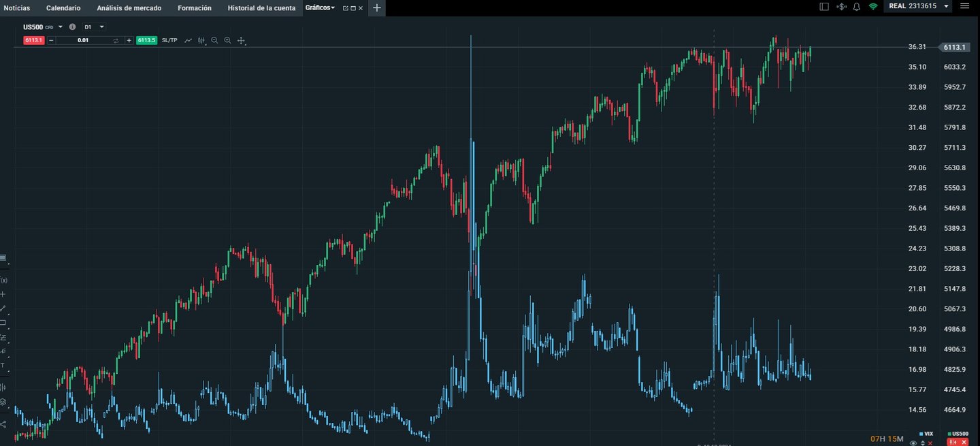Viewport: 980px width, 446px height.
Task: Click the 0.01 volume input field
Action: pos(83,40)
